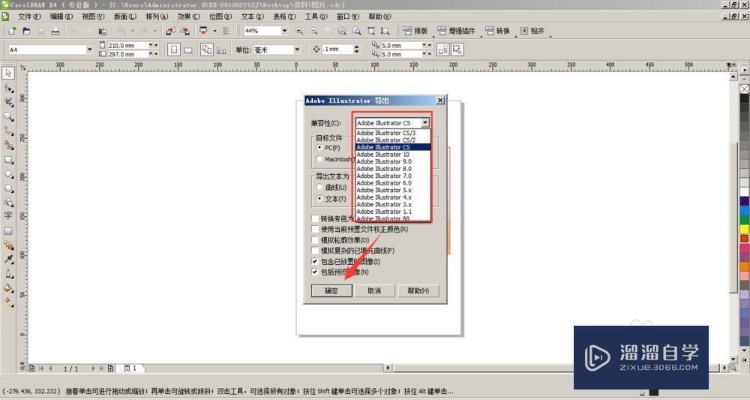
Task: Select the PC(P) target file radio
Action: [320, 148]
